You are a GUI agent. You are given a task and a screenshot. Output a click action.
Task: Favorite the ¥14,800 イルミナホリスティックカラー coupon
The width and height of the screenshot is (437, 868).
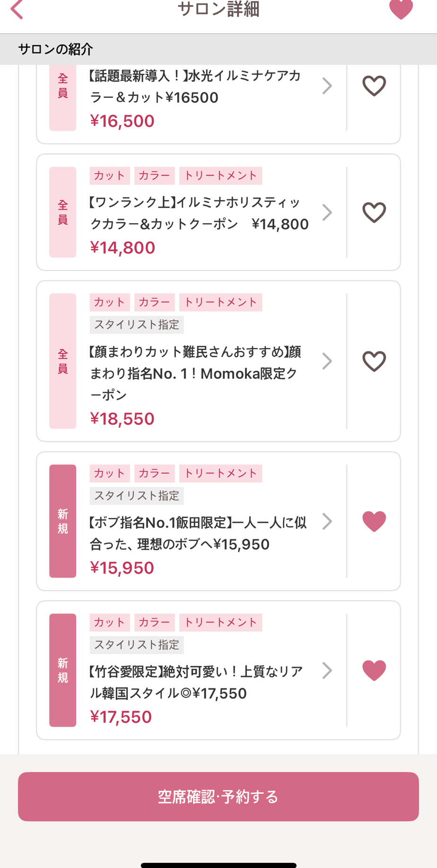tap(374, 212)
